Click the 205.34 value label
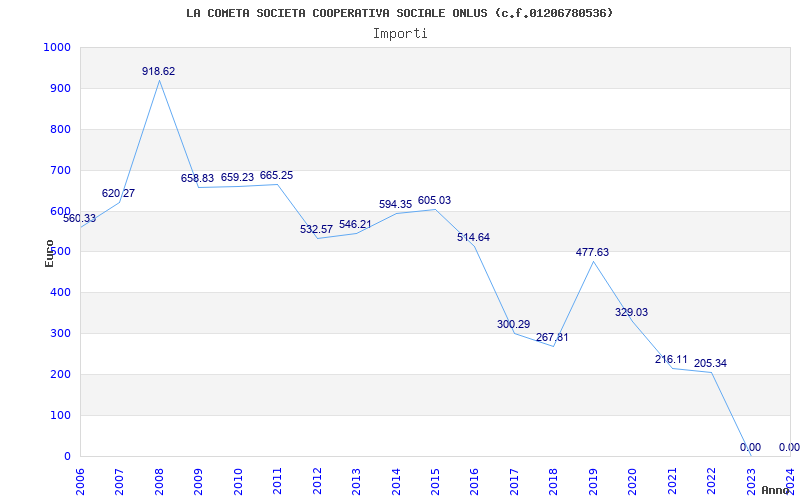Image resolution: width=800 pixels, height=500 pixels. click(710, 364)
